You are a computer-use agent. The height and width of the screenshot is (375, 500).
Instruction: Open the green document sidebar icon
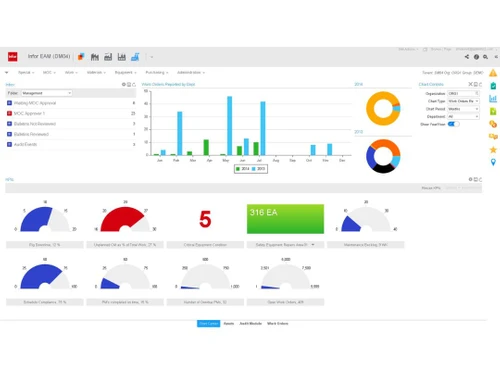click(493, 111)
